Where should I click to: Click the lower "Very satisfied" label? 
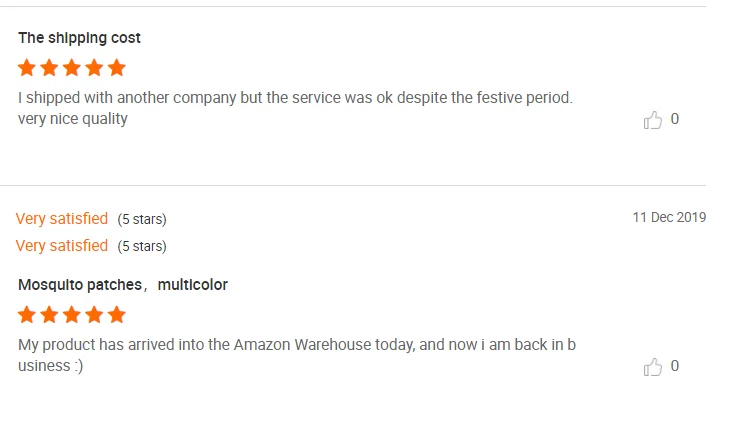coord(62,246)
